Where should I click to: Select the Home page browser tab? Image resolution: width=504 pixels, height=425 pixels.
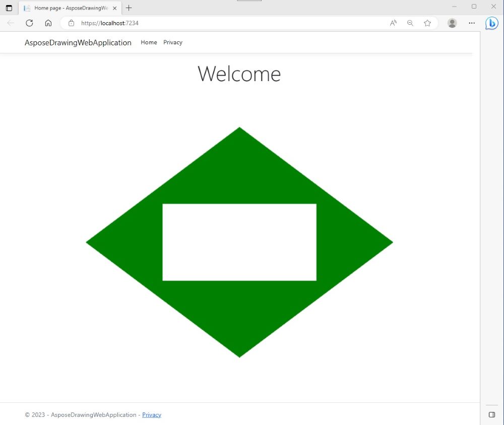point(68,8)
